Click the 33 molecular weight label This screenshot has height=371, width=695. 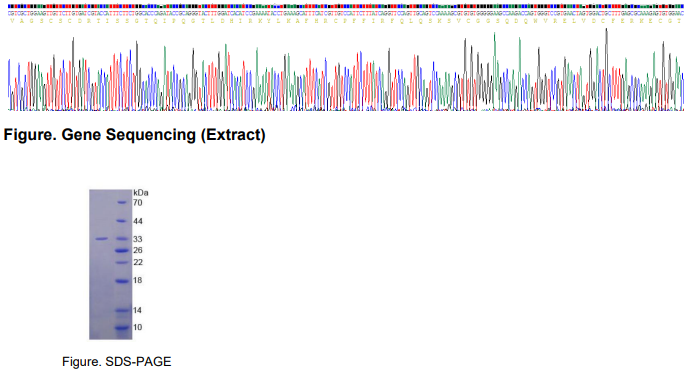[138, 239]
